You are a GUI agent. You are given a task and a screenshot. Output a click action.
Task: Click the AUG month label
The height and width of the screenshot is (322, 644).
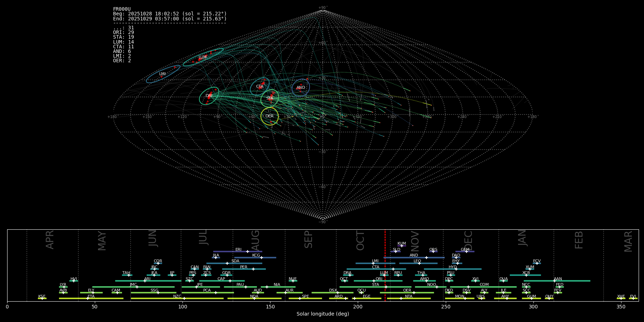click(255, 240)
